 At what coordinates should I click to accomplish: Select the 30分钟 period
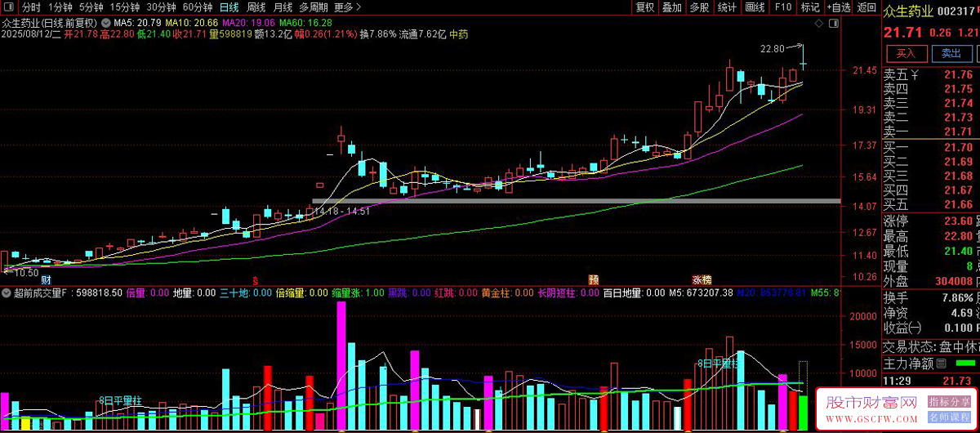tap(161, 7)
